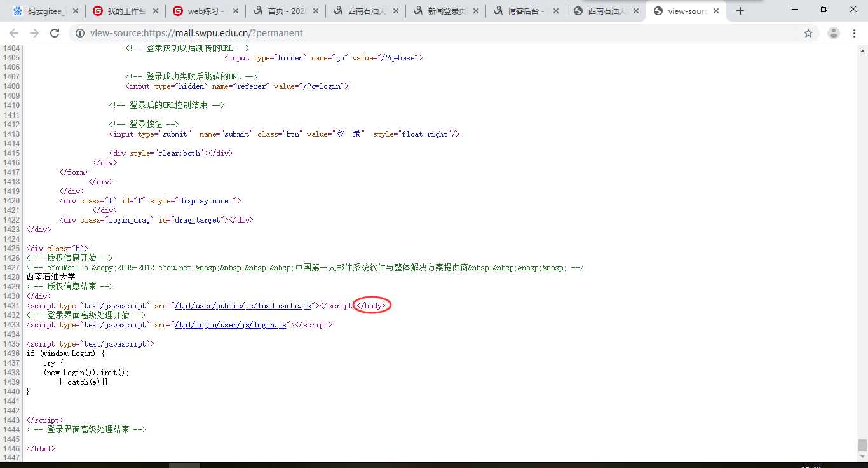Click the comment '登录按钮' on line 1412
The image size is (868, 468).
tap(144, 125)
